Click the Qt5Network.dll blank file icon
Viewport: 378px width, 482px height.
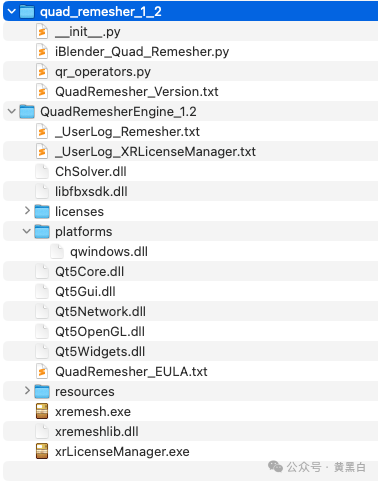(x=42, y=312)
